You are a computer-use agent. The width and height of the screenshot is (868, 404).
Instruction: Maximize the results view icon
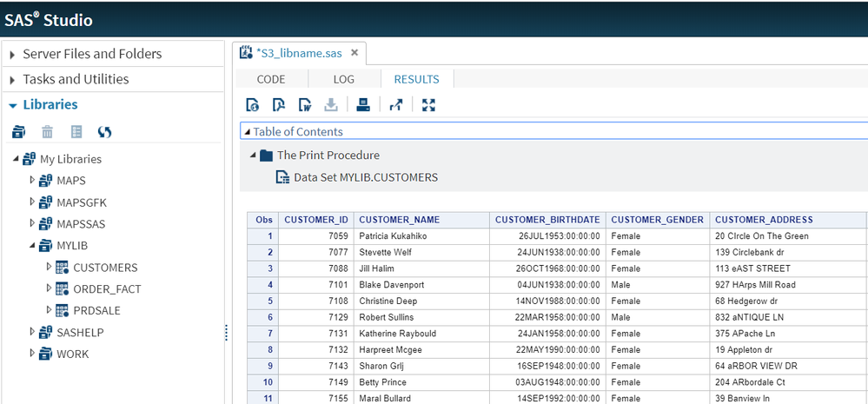pos(428,105)
